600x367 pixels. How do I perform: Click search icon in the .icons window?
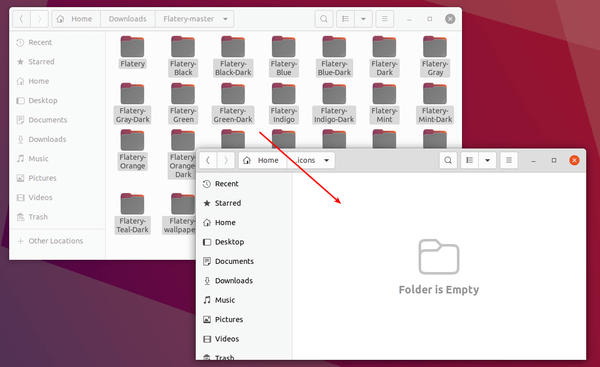tap(448, 160)
